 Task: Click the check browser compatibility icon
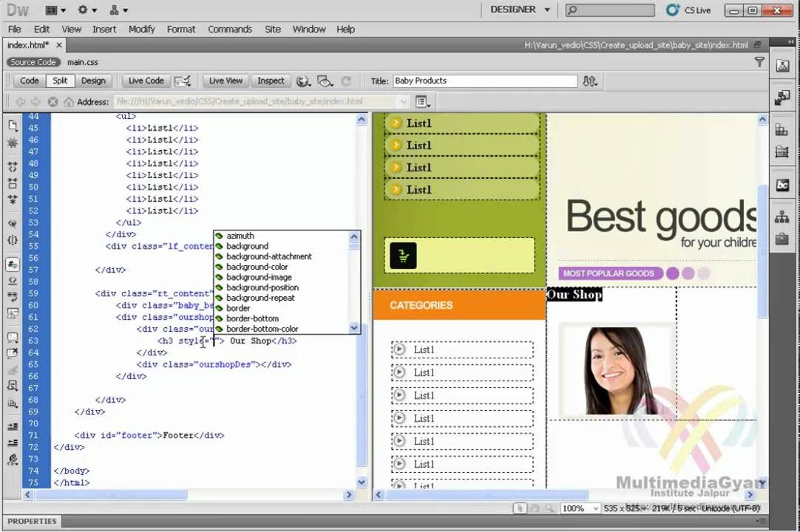[182, 81]
